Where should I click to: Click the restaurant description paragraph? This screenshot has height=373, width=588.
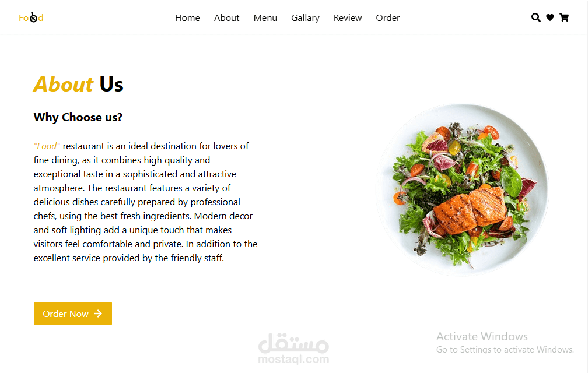coord(145,202)
